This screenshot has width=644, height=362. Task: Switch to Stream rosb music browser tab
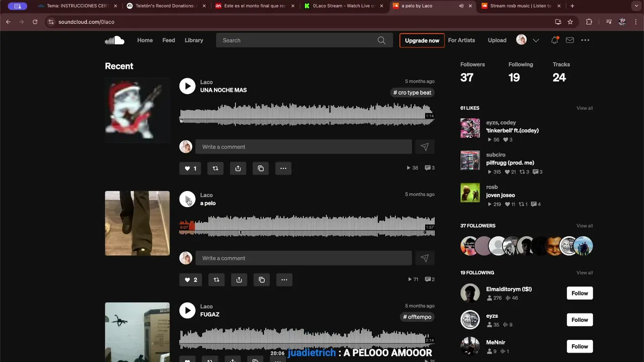point(521,6)
